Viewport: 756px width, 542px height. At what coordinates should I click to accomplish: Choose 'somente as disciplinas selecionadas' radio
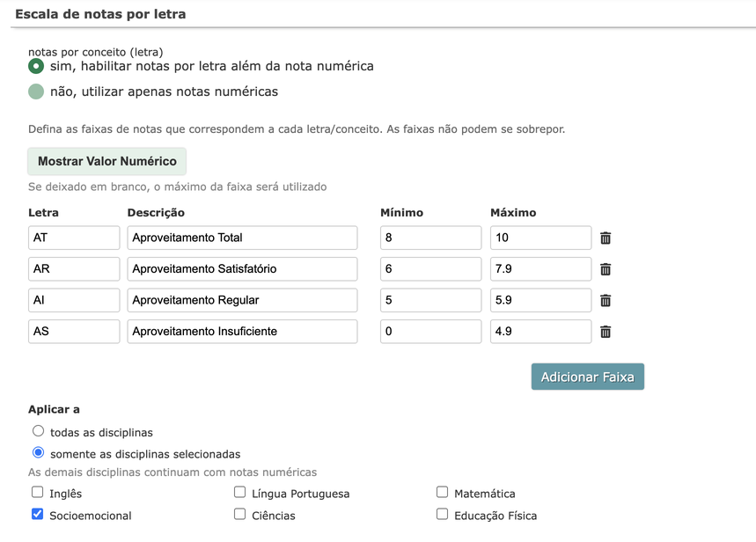click(38, 453)
